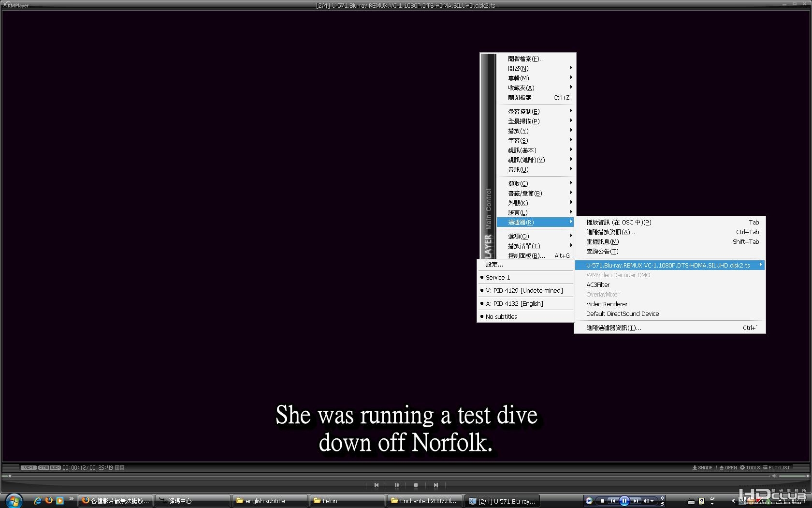
Task: Open english subtitle folder taskbar button
Action: 270,501
